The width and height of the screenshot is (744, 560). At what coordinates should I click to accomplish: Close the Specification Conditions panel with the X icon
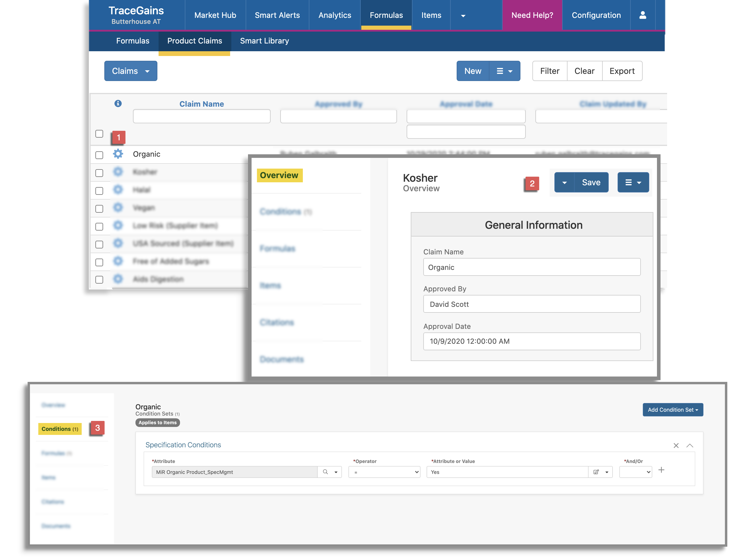tap(676, 445)
